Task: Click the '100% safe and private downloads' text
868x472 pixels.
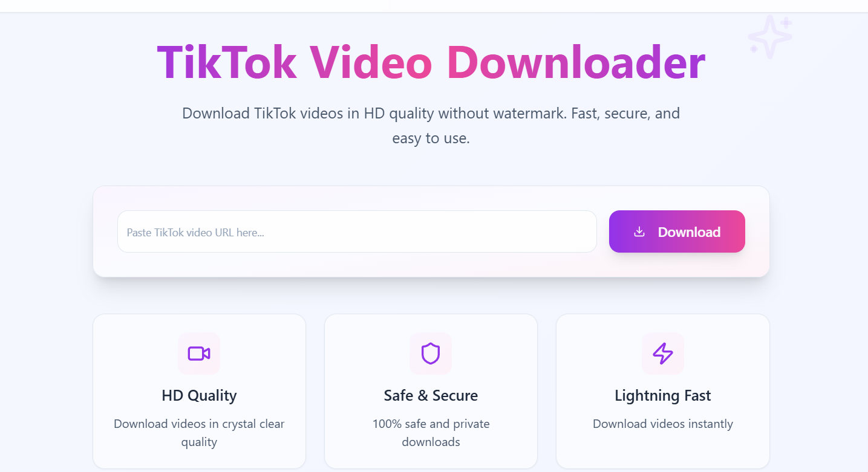Action: 431,433
